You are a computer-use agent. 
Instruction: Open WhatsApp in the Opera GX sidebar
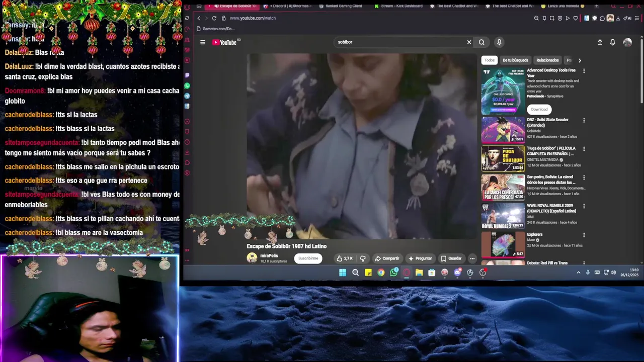[187, 86]
